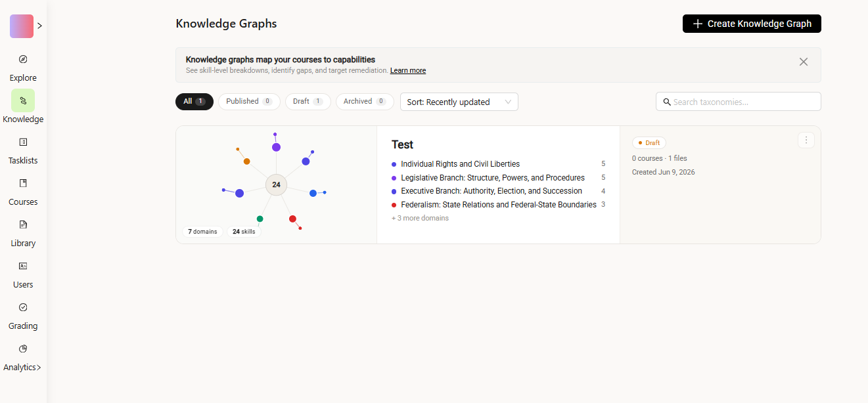Click the orange node in graph preview
This screenshot has height=403, width=868.
pyautogui.click(x=246, y=161)
